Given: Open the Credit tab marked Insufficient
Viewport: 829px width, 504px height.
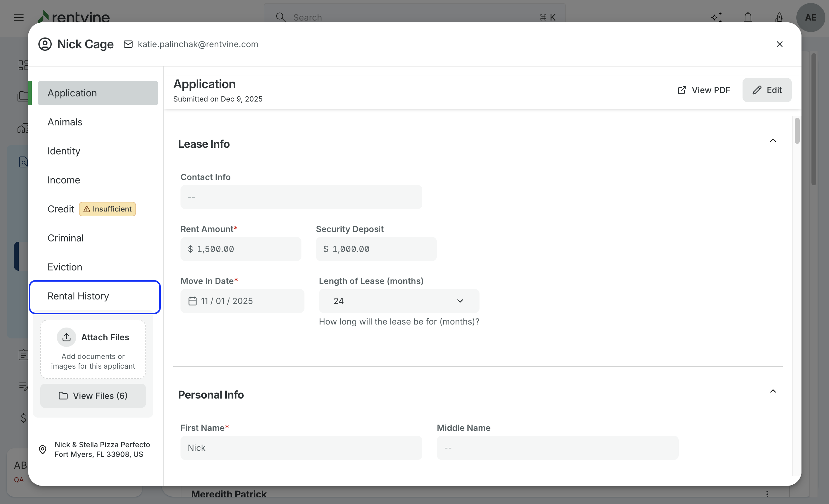Looking at the screenshot, I should pos(60,209).
